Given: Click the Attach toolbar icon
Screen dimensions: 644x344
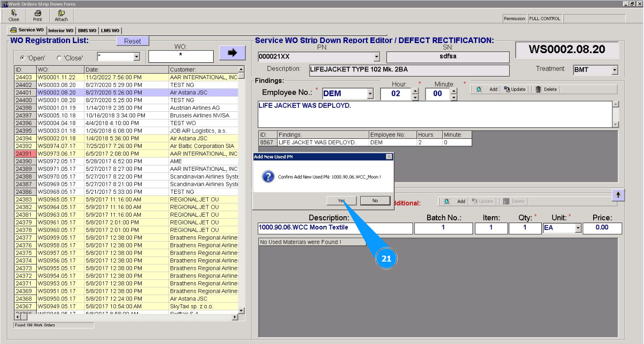Looking at the screenshot, I should pos(61,16).
